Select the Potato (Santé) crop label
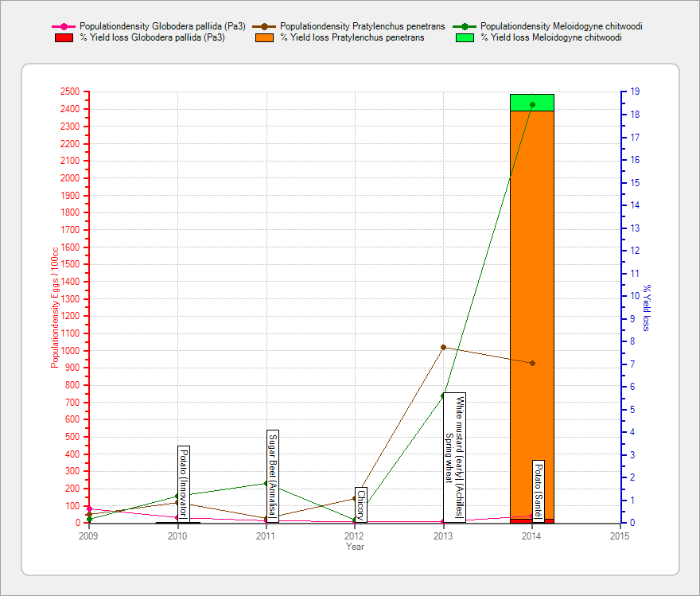This screenshot has height=596, width=700. click(x=539, y=489)
